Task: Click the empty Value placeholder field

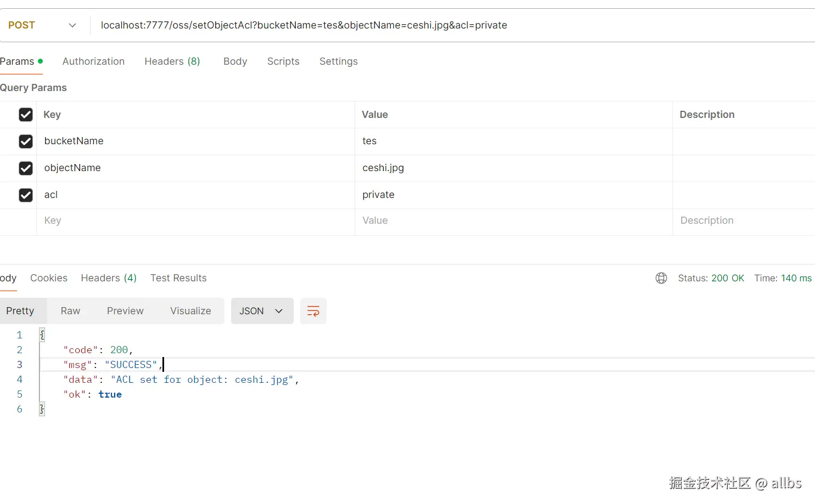Action: coord(514,221)
